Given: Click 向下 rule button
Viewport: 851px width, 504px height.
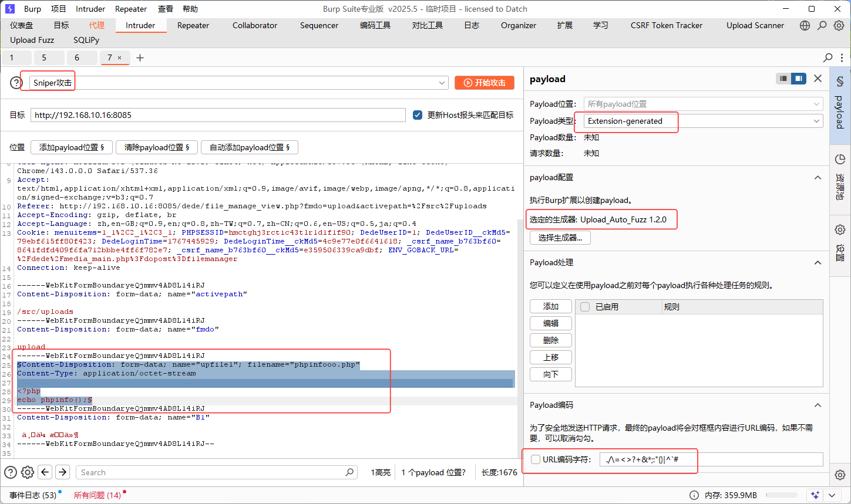Looking at the screenshot, I should (x=551, y=374).
